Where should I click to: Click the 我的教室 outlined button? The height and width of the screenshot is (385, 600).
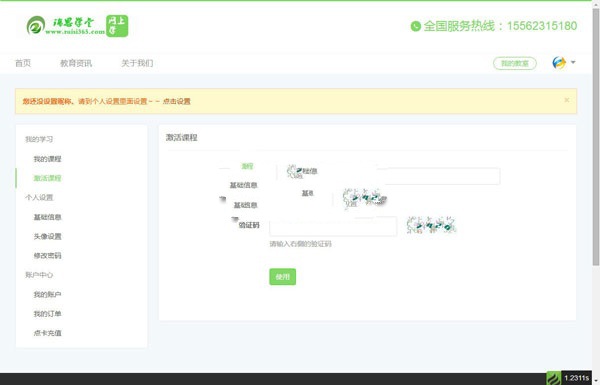[x=515, y=63]
